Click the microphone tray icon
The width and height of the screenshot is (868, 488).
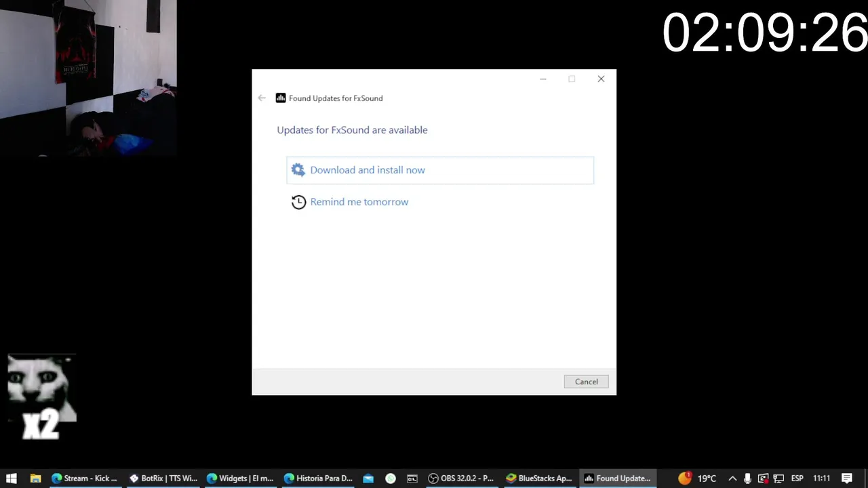click(x=747, y=479)
